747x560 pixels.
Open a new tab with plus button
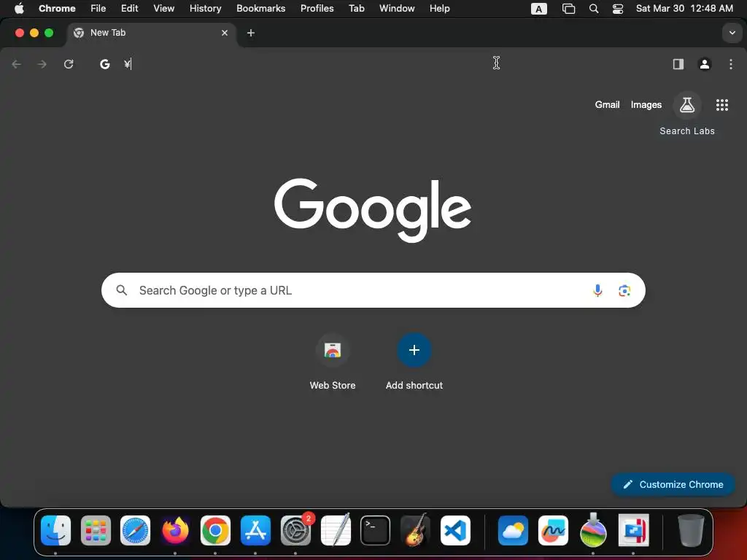[x=251, y=33]
